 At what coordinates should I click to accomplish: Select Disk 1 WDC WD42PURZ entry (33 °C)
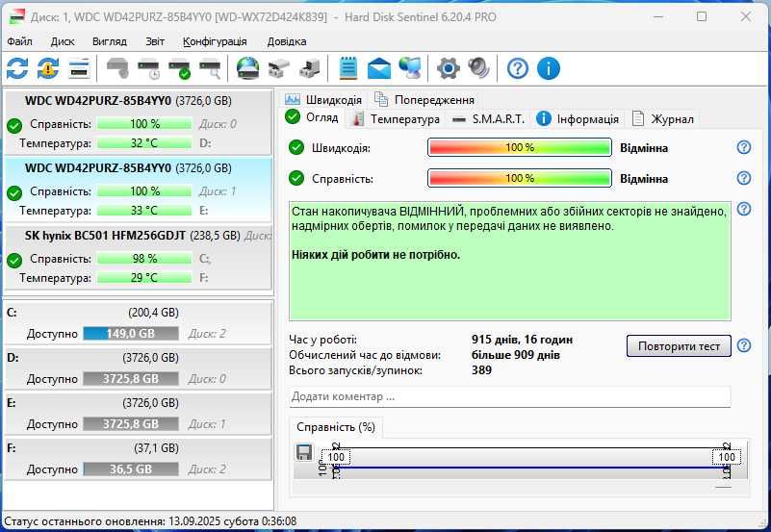click(138, 190)
